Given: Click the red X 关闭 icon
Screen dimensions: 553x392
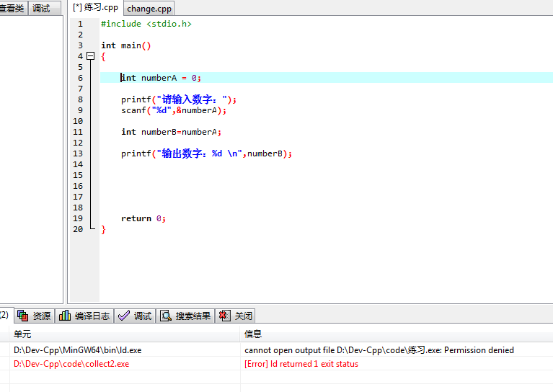Looking at the screenshot, I should pos(224,316).
